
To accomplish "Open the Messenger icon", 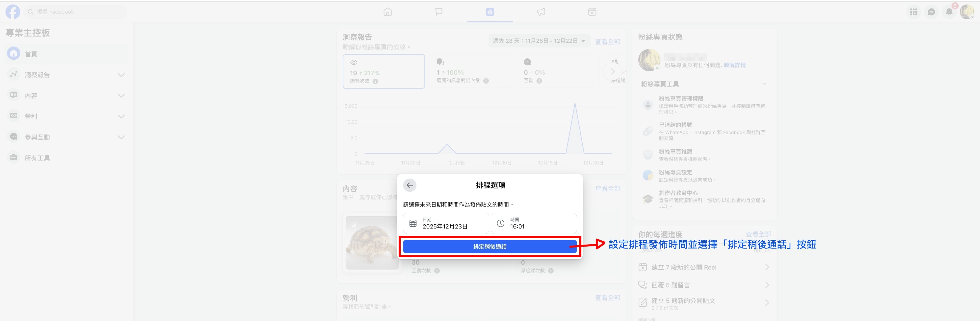I will [x=931, y=12].
